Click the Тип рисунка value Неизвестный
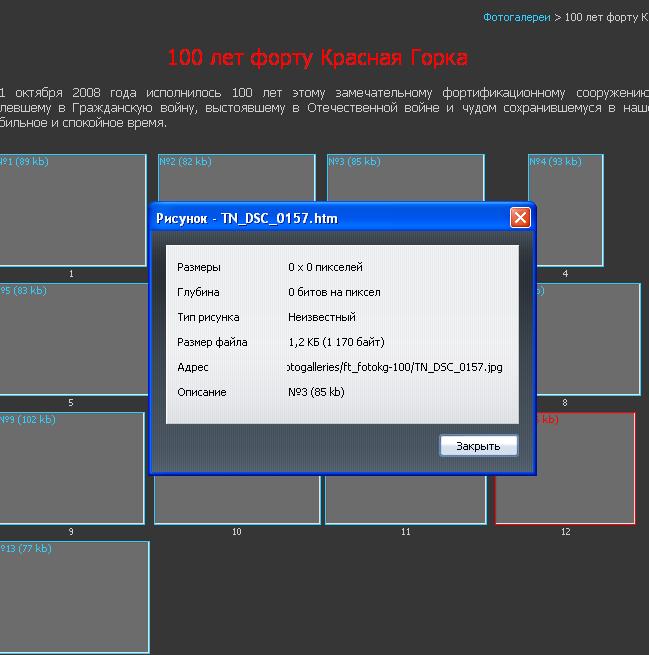This screenshot has width=649, height=655. [321, 317]
